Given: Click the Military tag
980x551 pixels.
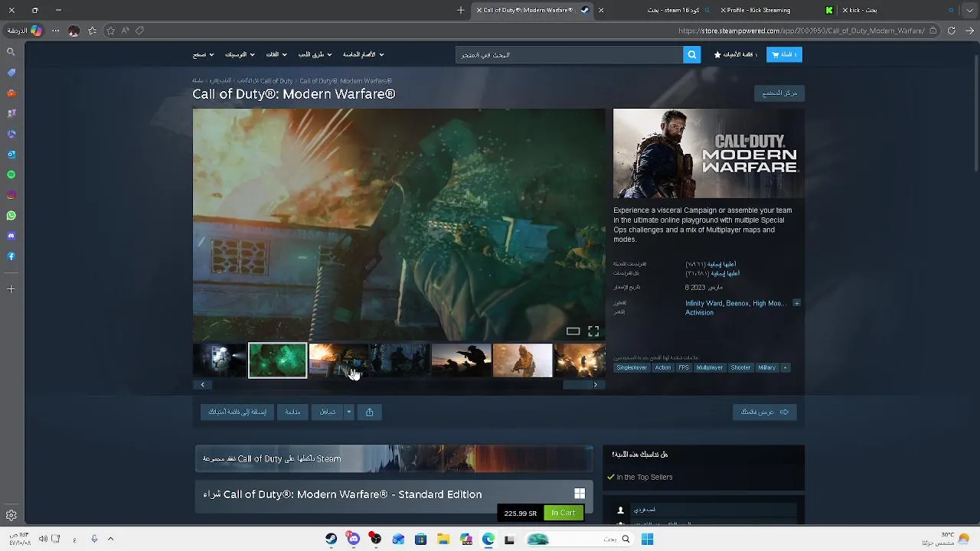Looking at the screenshot, I should [767, 367].
